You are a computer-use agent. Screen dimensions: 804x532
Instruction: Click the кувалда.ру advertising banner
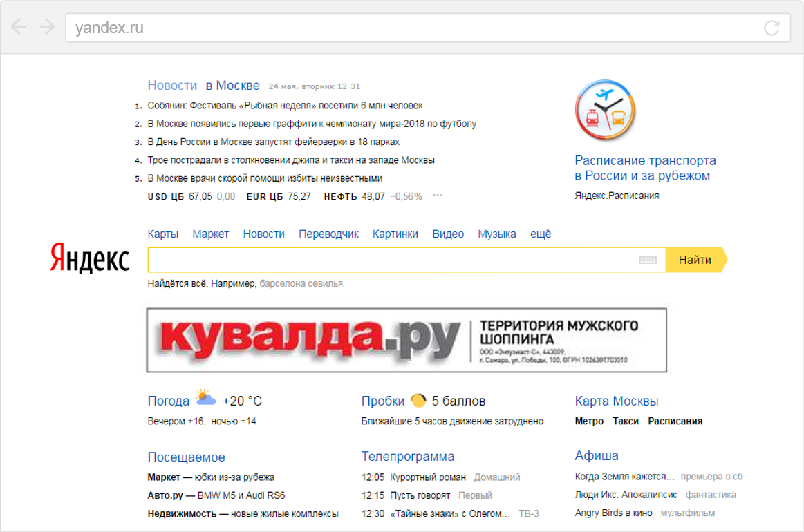point(406,341)
